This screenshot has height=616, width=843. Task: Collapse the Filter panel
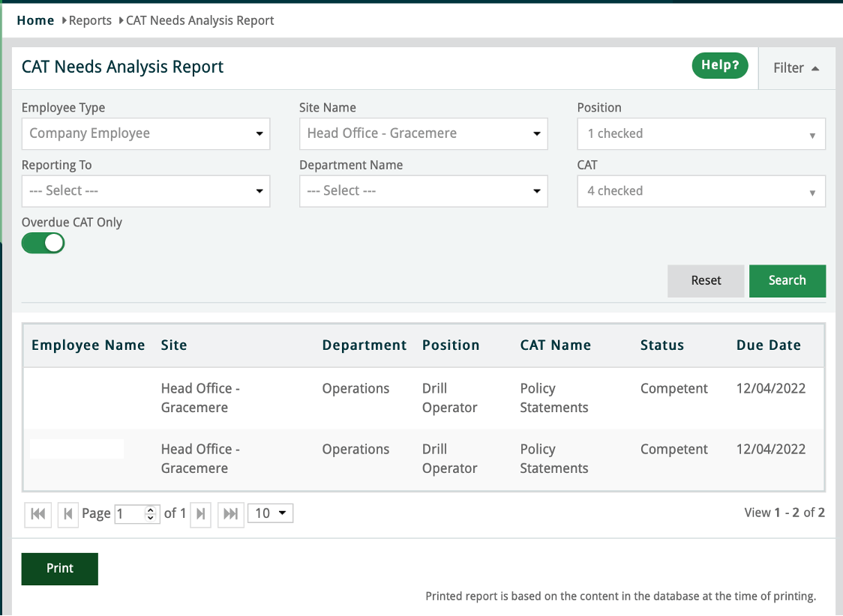[x=796, y=68]
